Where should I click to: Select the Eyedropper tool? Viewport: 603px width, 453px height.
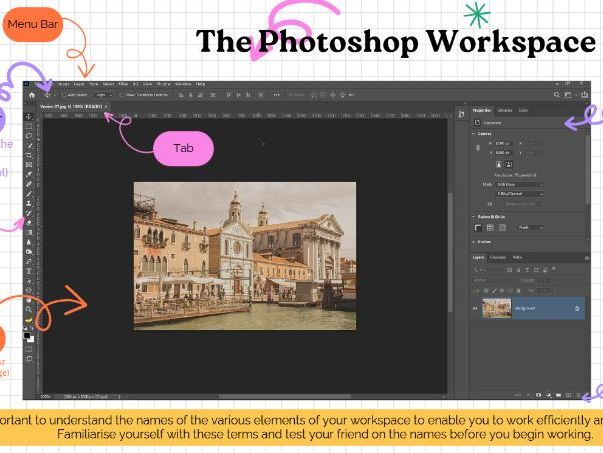[29, 175]
